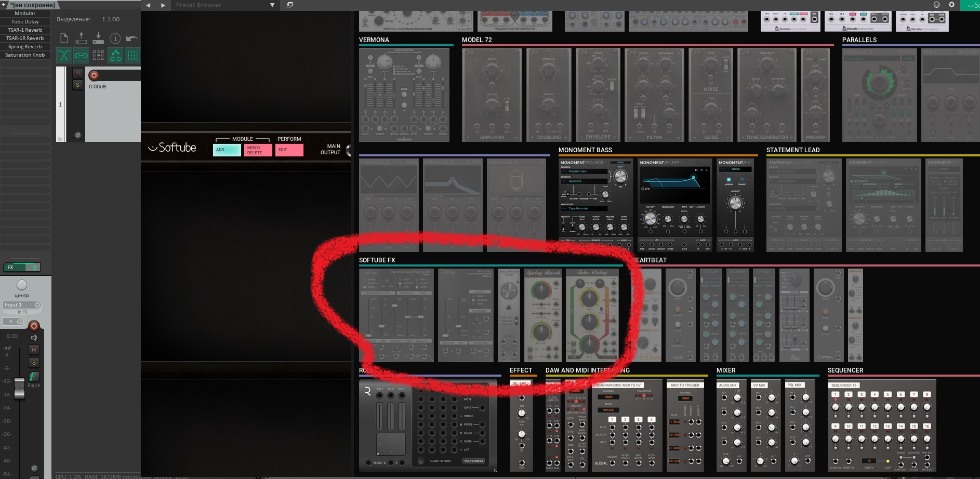The height and width of the screenshot is (479, 980).
Task: Click the Undo arrow toolbar icon
Action: point(132,38)
